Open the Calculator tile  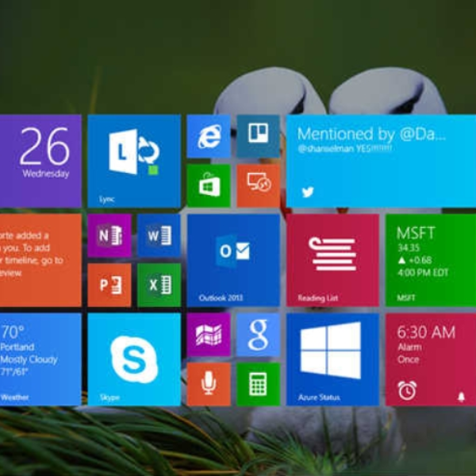[x=258, y=384]
